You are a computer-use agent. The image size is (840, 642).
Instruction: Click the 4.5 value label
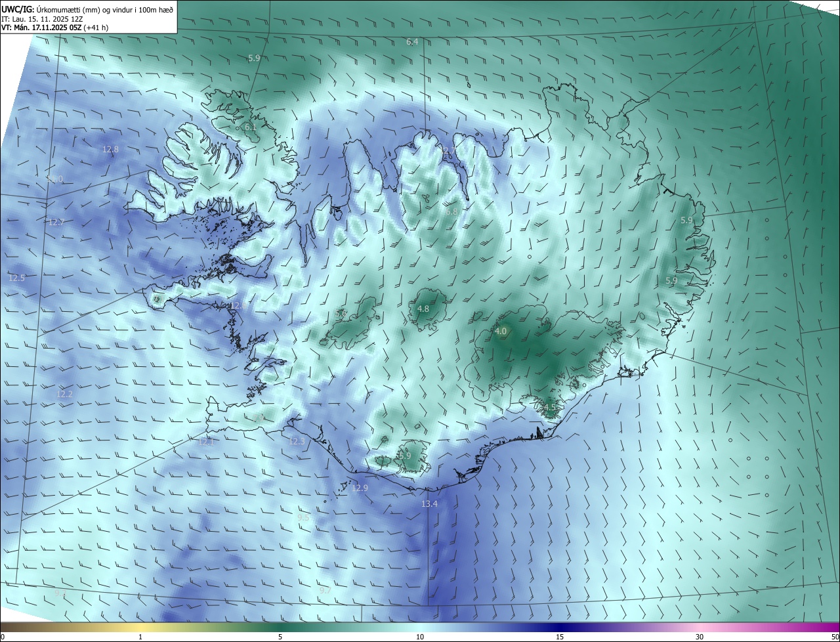click(550, 407)
